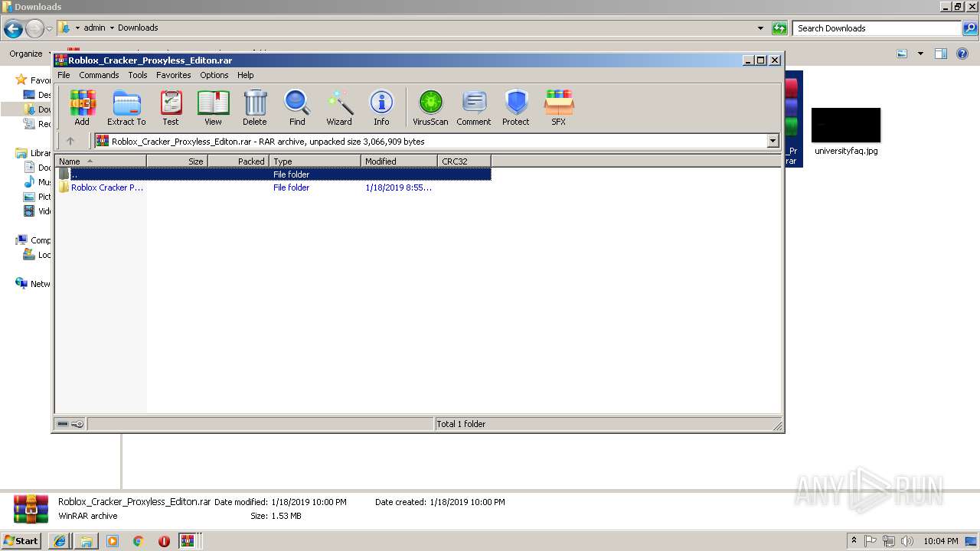The height and width of the screenshot is (551, 980).
Task: Expand the address bar history dropdown
Action: 760,28
